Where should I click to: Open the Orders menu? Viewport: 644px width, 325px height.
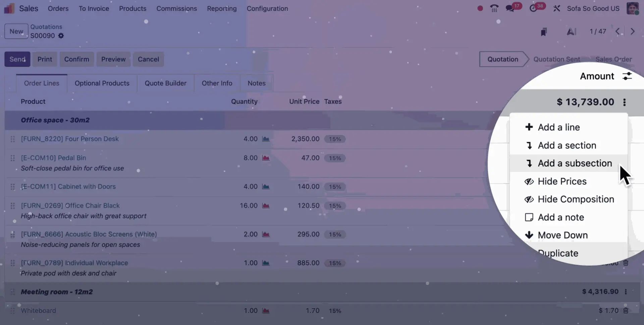58,8
